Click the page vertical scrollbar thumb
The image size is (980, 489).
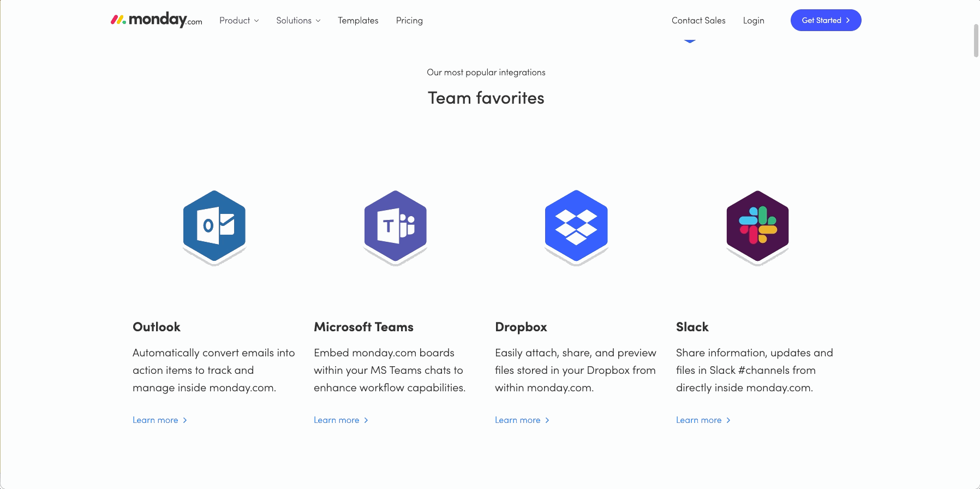tap(976, 40)
